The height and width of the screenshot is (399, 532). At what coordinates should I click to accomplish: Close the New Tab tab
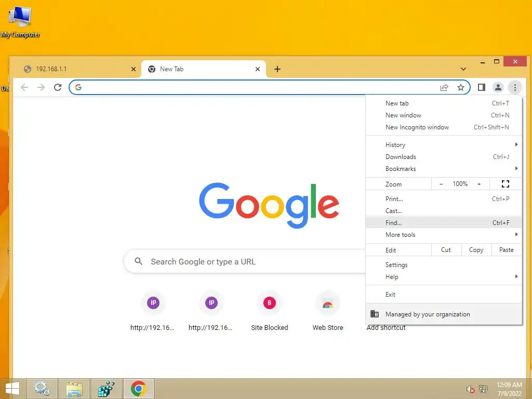(x=258, y=69)
